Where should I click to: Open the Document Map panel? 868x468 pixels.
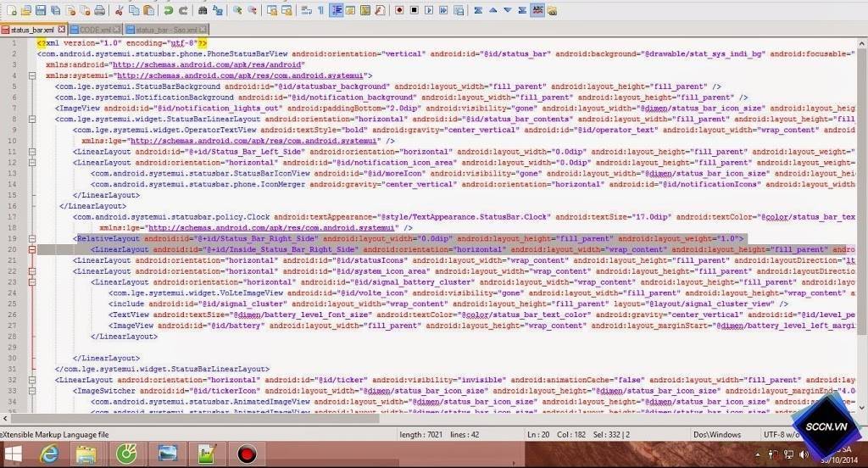[365, 10]
